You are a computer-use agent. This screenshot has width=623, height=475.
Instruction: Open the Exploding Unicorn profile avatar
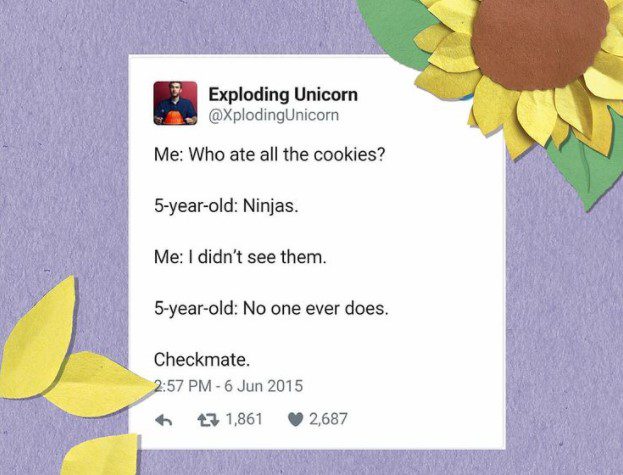tap(175, 103)
